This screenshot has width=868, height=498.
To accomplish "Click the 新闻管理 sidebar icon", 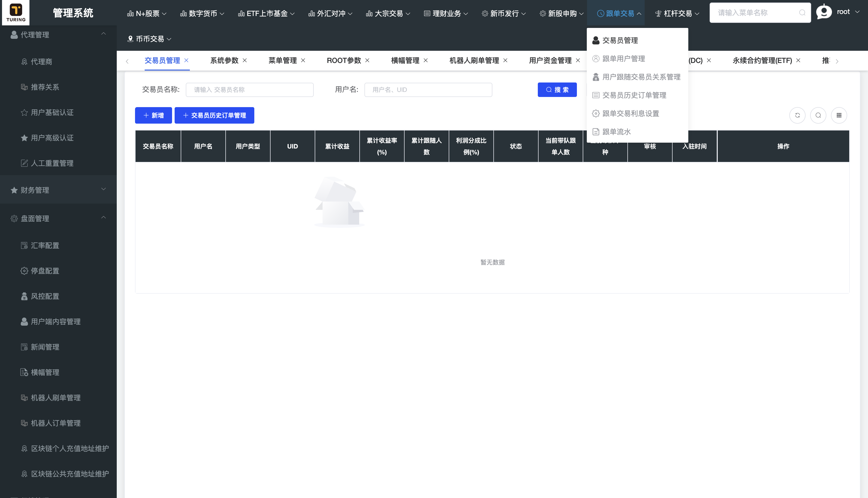I will (x=24, y=347).
